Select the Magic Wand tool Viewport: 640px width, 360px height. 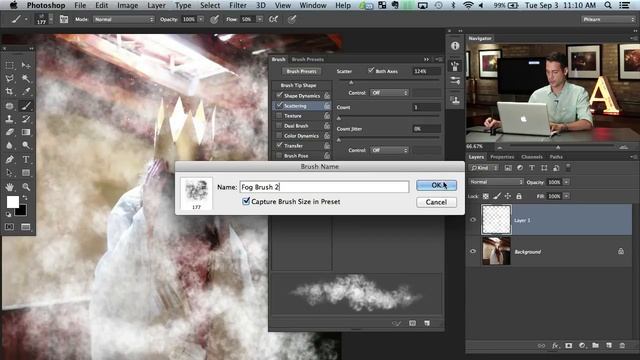pos(26,78)
